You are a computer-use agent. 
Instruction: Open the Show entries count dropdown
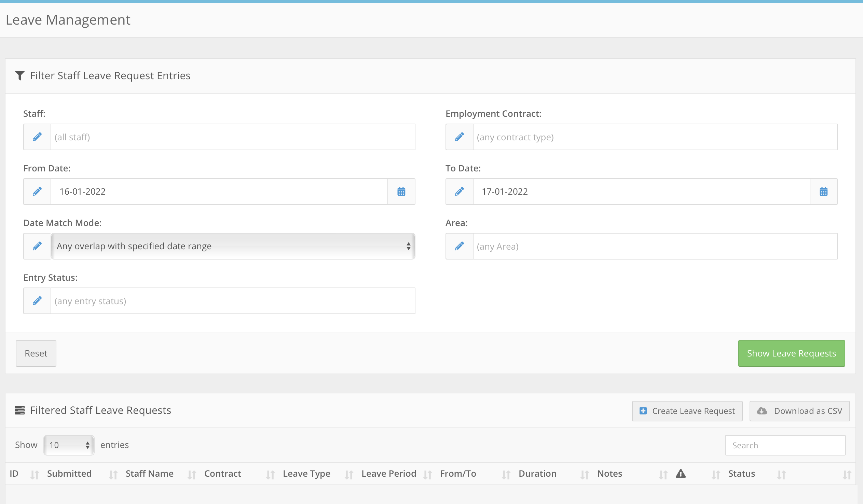click(x=69, y=445)
